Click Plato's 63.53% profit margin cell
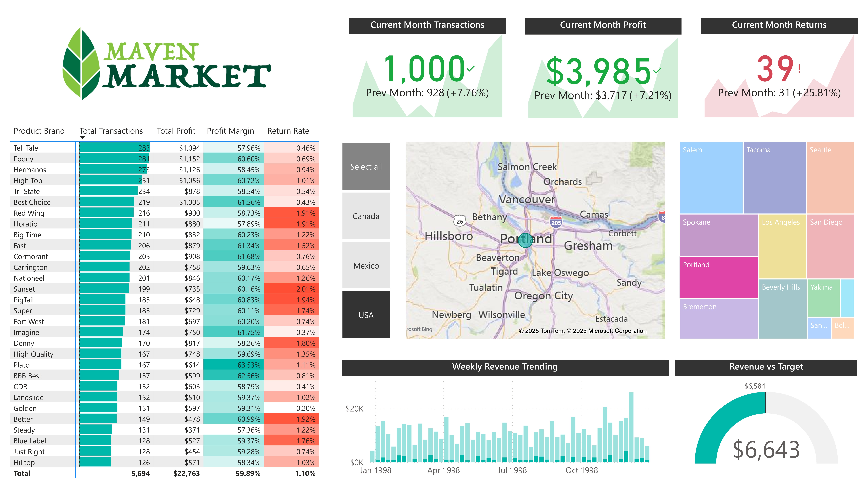The height and width of the screenshot is (495, 868). coord(234,365)
